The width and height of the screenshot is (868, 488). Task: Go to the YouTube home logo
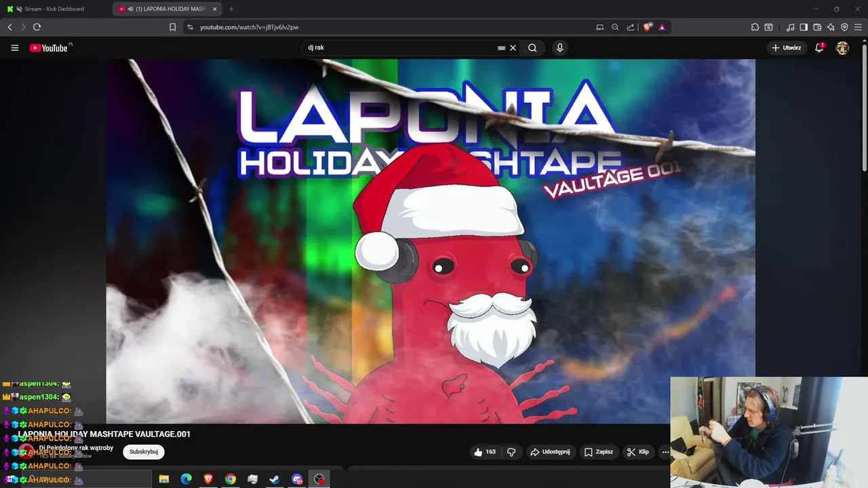[50, 48]
